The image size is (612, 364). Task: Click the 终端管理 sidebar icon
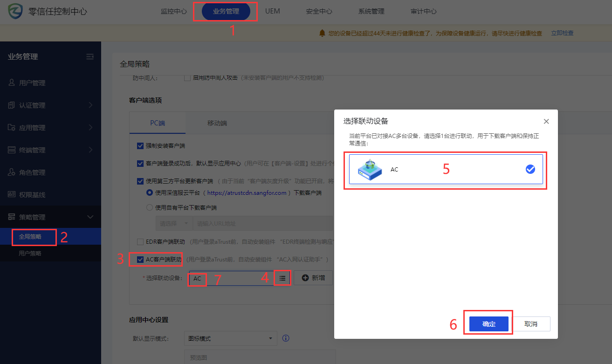(x=12, y=150)
